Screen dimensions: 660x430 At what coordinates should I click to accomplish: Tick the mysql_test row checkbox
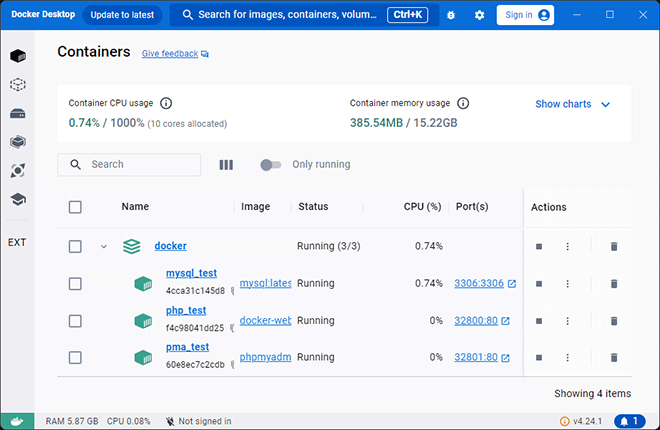pyautogui.click(x=75, y=284)
